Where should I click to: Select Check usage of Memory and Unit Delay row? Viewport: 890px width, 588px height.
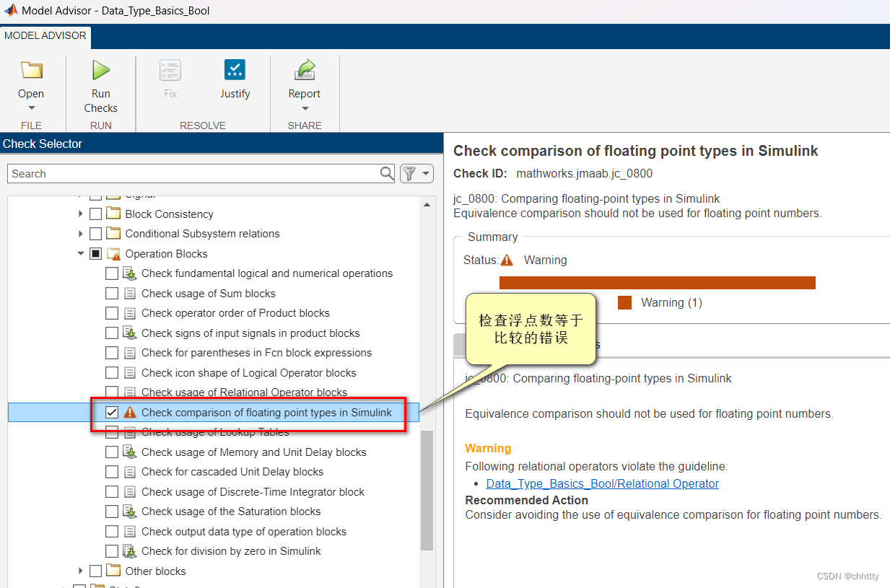point(254,452)
